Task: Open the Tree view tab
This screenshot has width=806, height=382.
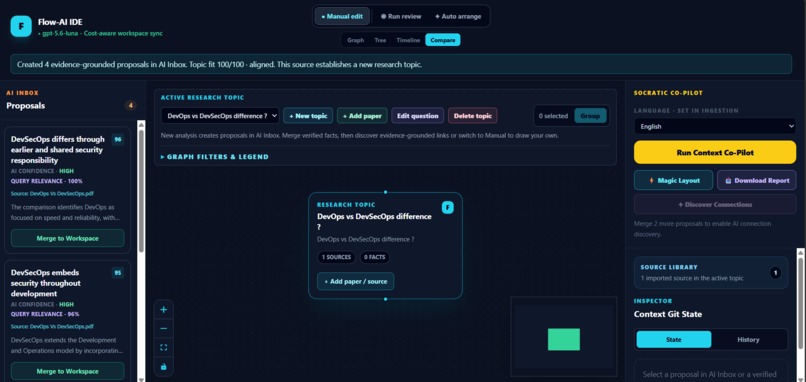Action: [x=380, y=40]
